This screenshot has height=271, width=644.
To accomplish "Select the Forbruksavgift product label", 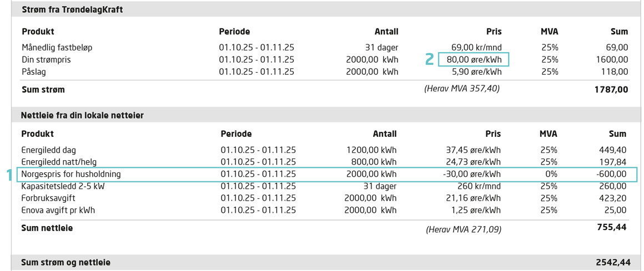I will [x=48, y=198].
